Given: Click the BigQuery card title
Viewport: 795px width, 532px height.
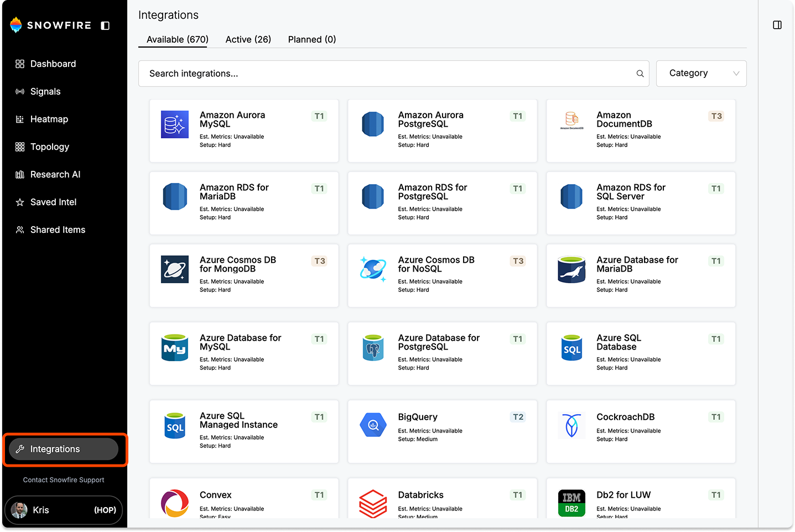Looking at the screenshot, I should tap(418, 417).
